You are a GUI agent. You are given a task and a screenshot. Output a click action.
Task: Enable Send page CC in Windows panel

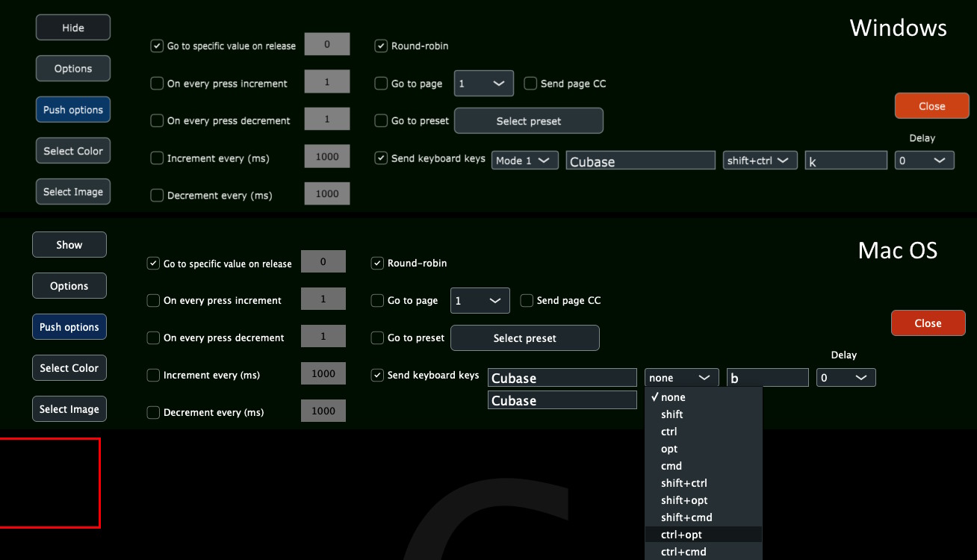(530, 84)
